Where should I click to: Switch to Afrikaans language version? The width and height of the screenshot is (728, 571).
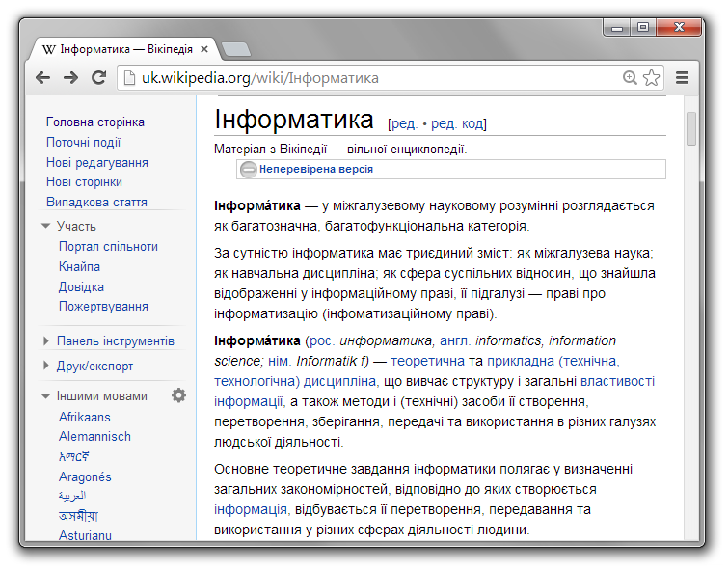[x=85, y=418]
